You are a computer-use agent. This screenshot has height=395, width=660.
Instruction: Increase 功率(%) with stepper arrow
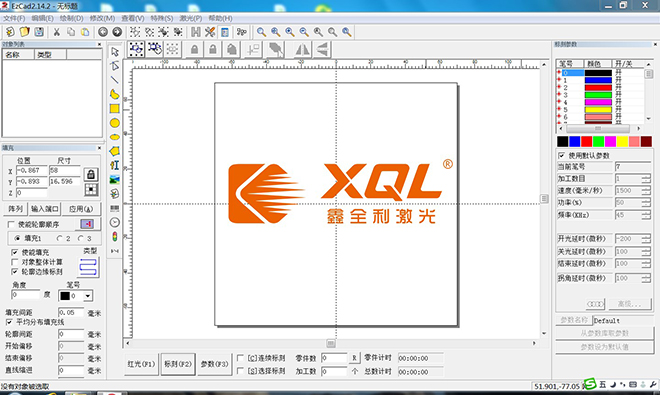(x=646, y=200)
